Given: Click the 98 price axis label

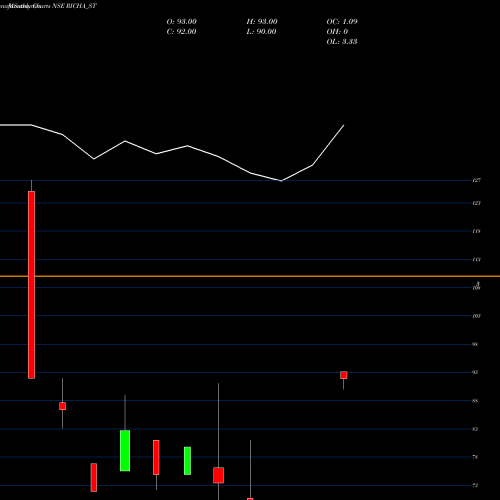Looking at the screenshot, I should [475, 344].
